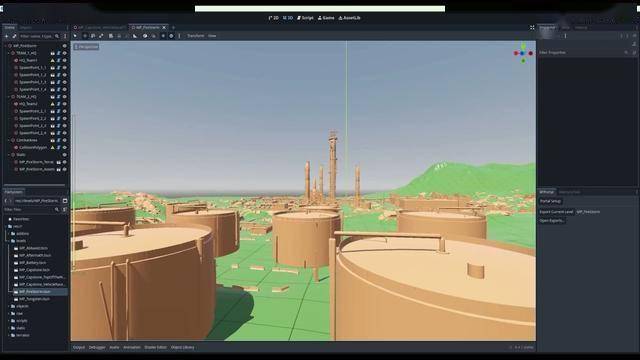Viewport: 640px width, 360px height.
Task: Hide the TEAM_2_HQ node
Action: pyautogui.click(x=64, y=97)
